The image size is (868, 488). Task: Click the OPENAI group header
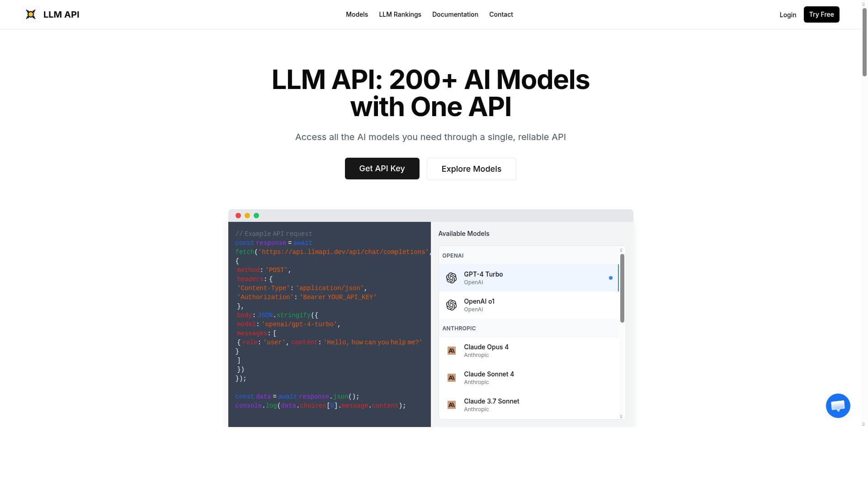tap(453, 256)
